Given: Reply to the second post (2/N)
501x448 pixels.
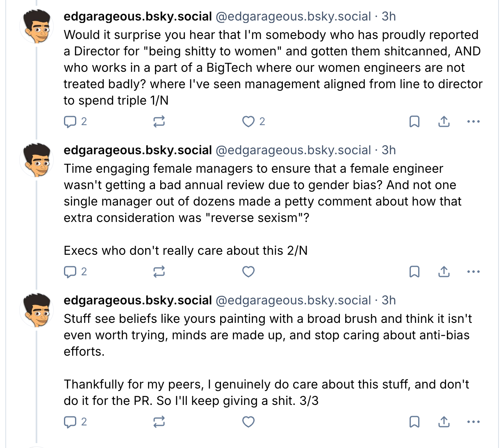Looking at the screenshot, I should [71, 272].
